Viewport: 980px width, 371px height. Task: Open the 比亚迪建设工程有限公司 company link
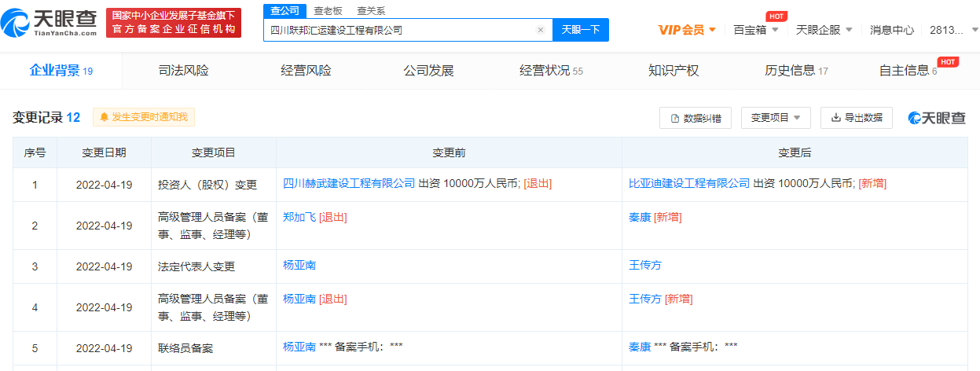pyautogui.click(x=689, y=183)
